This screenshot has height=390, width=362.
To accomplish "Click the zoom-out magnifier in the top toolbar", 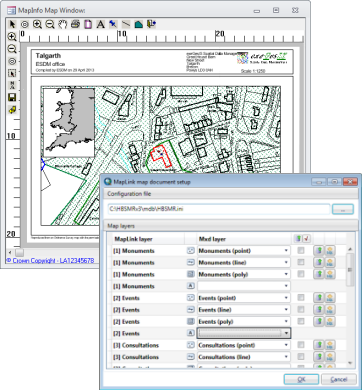I will point(50,24).
